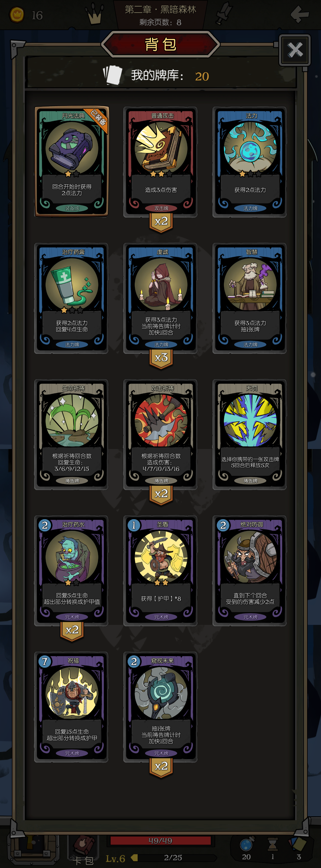The image size is (321, 868).
Task: Tap the sword icon in top bar
Action: 224,13
